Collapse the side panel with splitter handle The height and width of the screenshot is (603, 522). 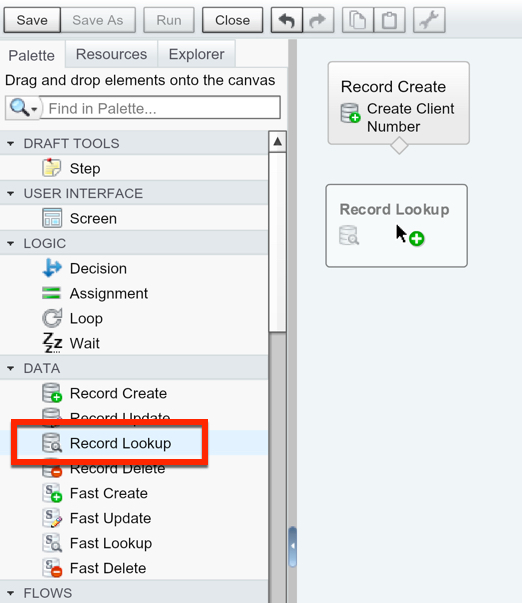(293, 546)
